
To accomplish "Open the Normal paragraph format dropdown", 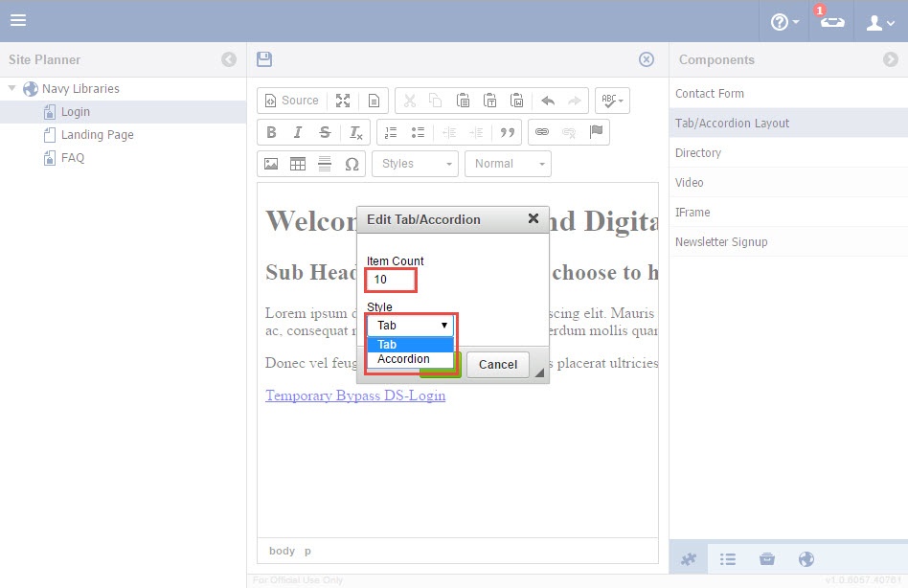I will 509,164.
